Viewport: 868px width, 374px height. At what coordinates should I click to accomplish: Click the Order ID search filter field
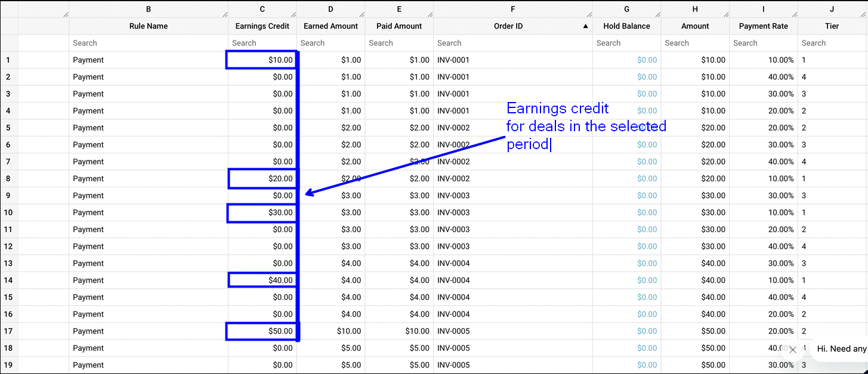(512, 43)
